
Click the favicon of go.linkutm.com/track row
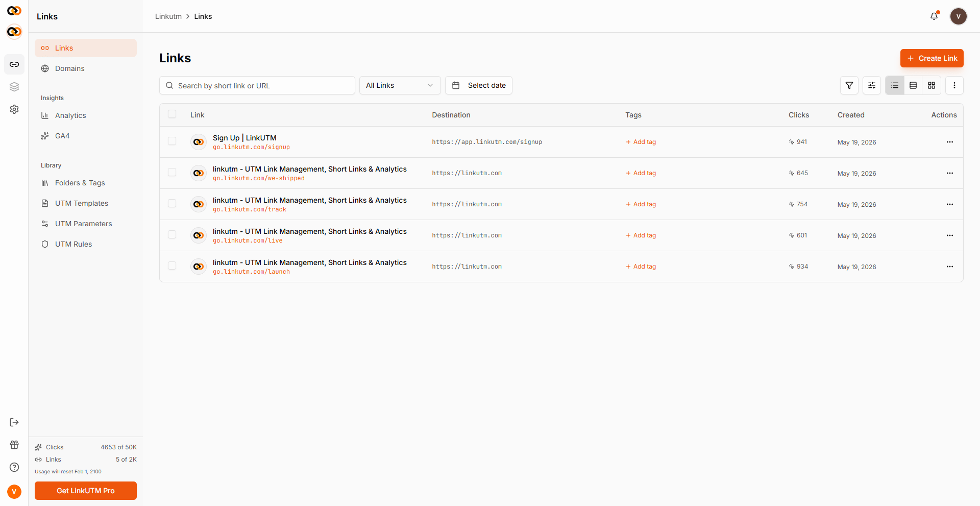click(x=199, y=204)
